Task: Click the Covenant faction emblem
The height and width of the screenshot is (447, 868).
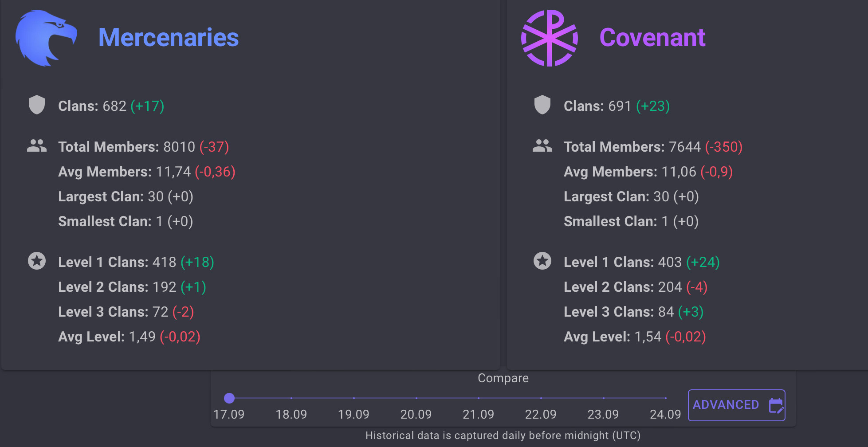Action: 549,38
